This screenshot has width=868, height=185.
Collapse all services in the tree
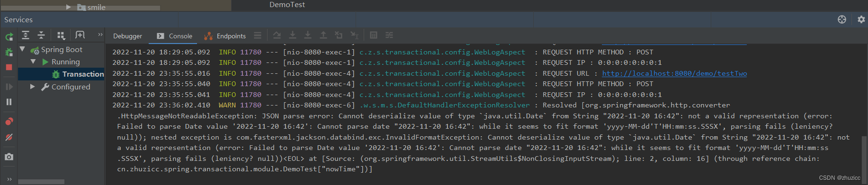coord(41,35)
